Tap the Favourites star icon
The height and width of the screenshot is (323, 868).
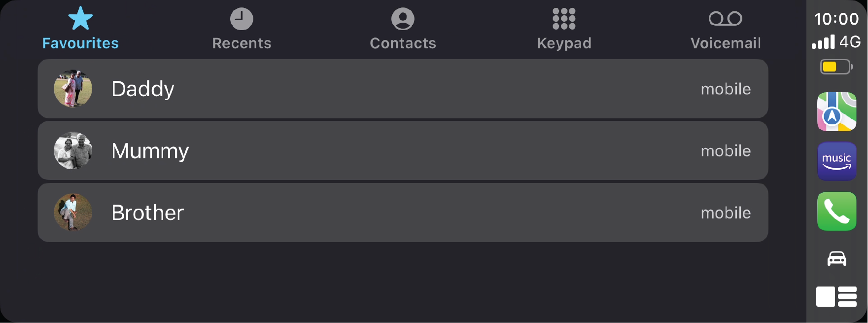[80, 19]
